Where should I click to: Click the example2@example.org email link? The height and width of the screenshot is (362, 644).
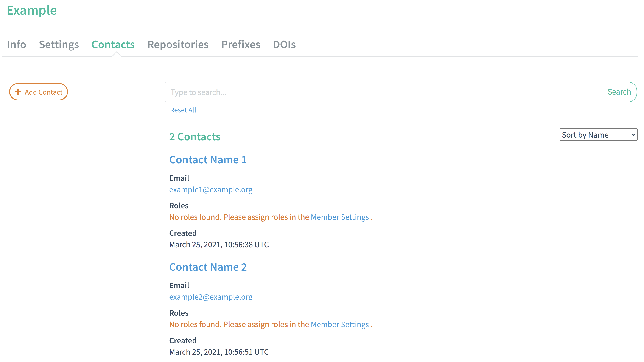click(x=210, y=297)
